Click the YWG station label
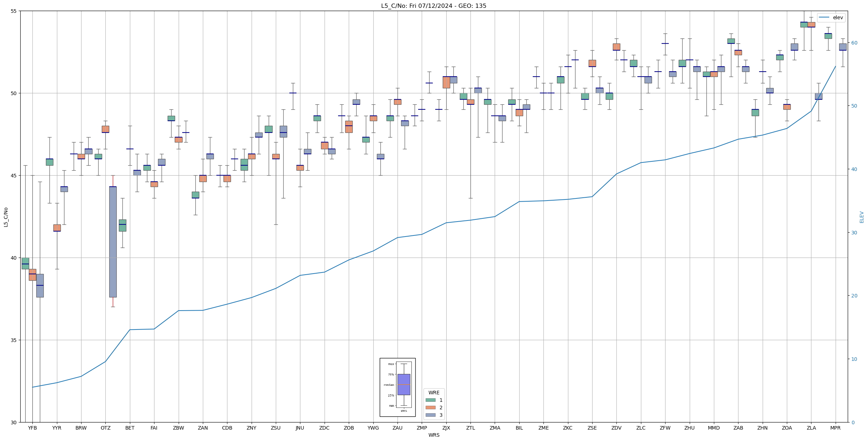The image size is (868, 441). (373, 428)
